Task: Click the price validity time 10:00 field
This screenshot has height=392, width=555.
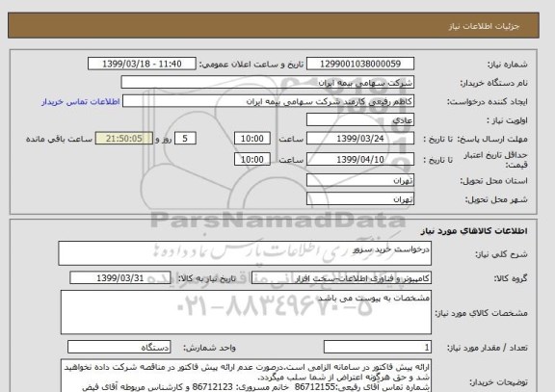Action: pyautogui.click(x=252, y=160)
